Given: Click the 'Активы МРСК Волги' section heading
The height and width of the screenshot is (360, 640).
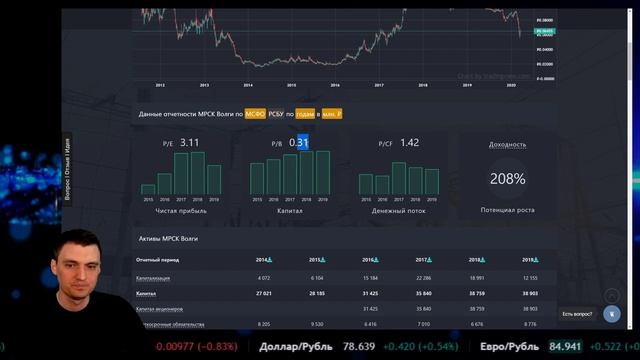Looking at the screenshot, I should pyautogui.click(x=168, y=239).
